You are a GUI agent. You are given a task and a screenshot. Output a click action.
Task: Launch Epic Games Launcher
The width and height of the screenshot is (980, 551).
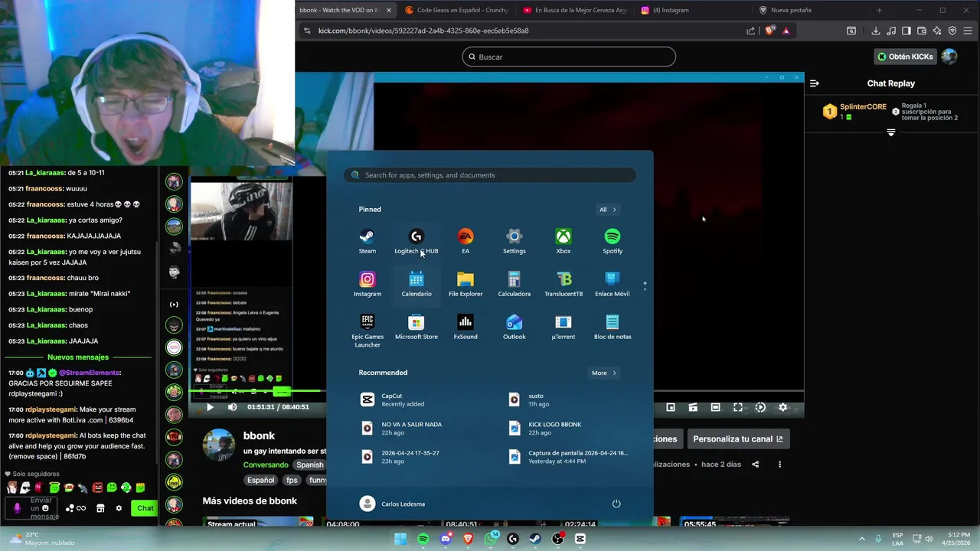pos(367,331)
